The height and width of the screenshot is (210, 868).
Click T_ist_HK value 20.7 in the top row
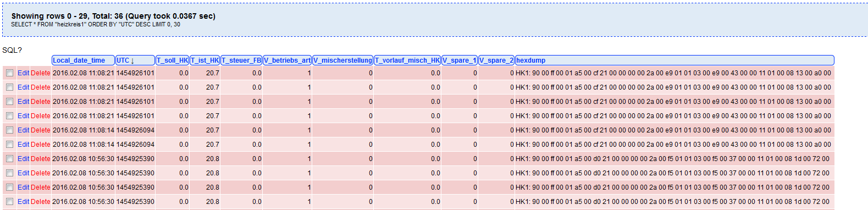pyautogui.click(x=213, y=73)
